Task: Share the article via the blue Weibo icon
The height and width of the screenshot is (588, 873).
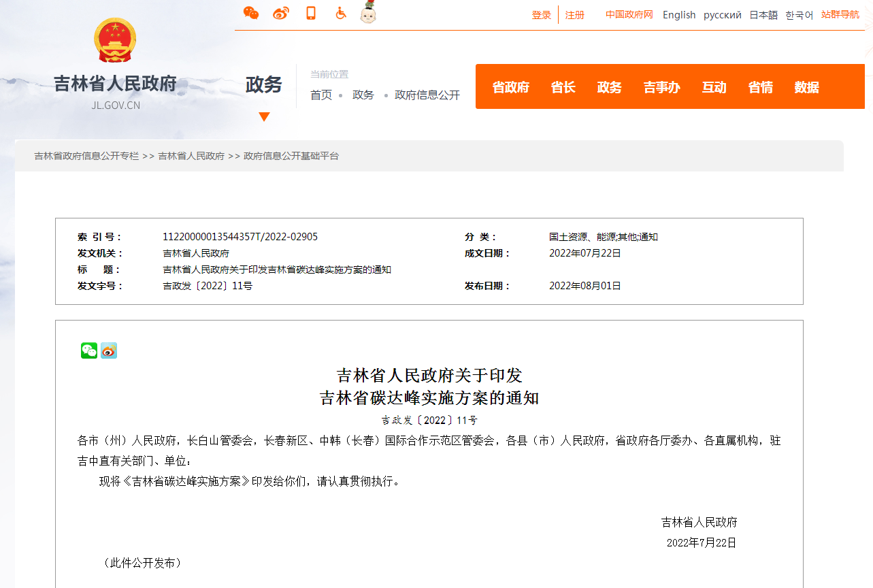Action: click(108, 350)
